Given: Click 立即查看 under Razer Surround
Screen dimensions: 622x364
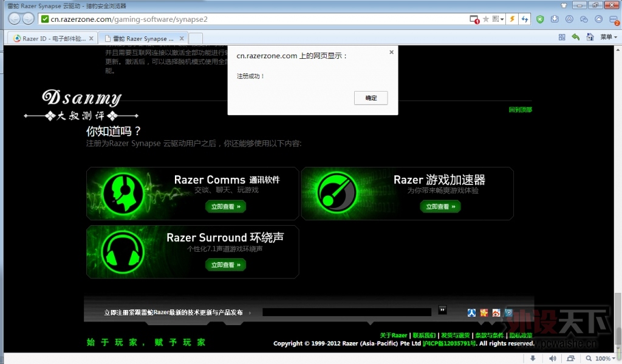Looking at the screenshot, I should [x=226, y=265].
